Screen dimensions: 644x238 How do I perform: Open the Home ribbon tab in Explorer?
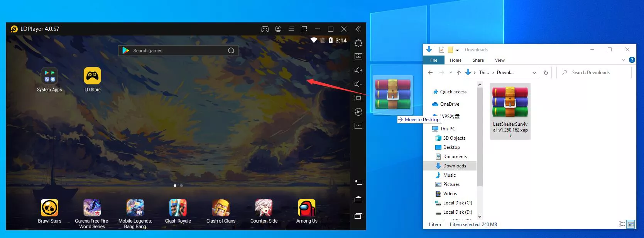[456, 60]
